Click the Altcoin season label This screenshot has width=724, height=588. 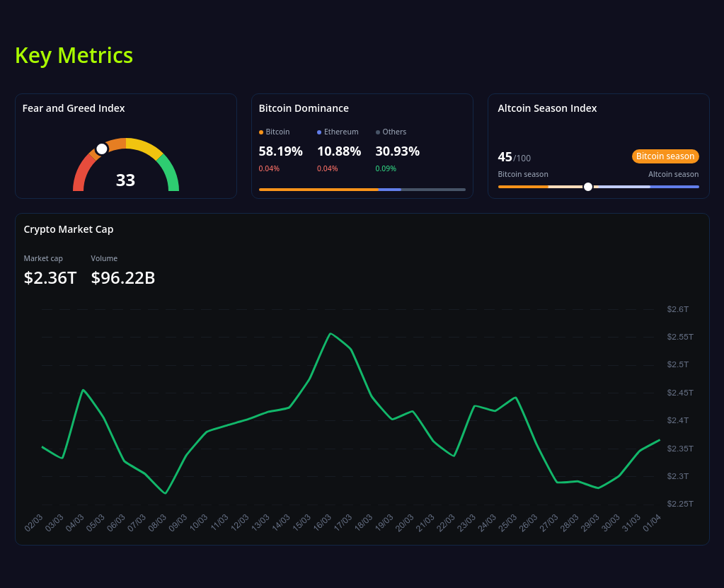pos(673,173)
